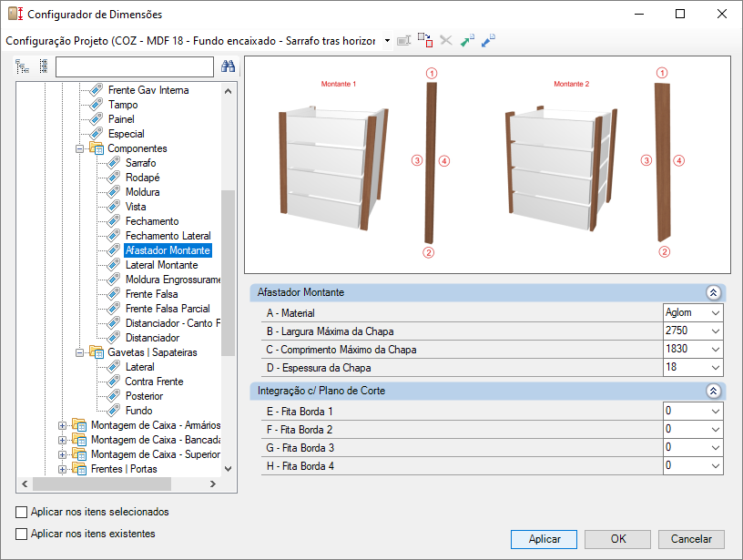Image resolution: width=743 pixels, height=560 pixels.
Task: Click the tag icon beside Painel
Action: (x=97, y=119)
